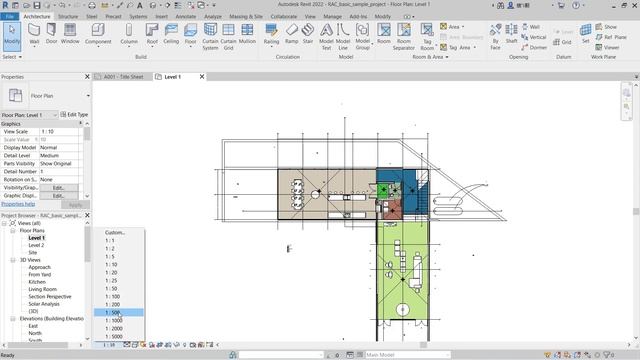Switch to the Structure ribbon tab

(x=68, y=16)
